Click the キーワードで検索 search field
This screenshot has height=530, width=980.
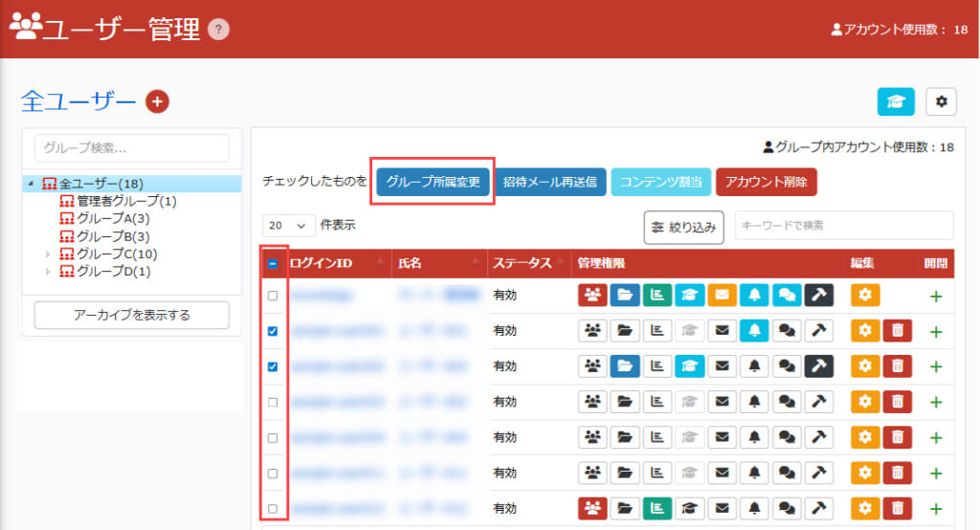coord(843,226)
